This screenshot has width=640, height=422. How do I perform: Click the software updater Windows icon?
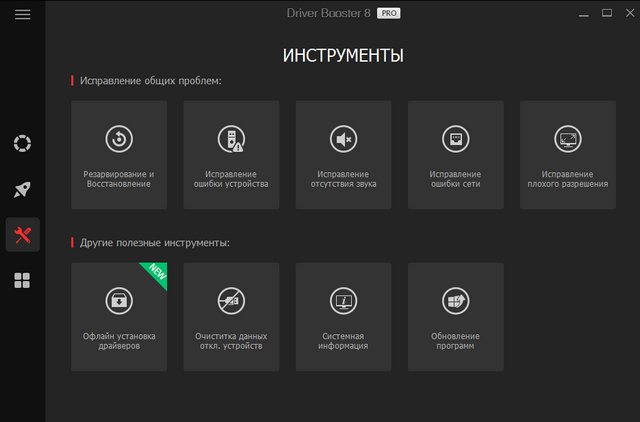(x=456, y=301)
